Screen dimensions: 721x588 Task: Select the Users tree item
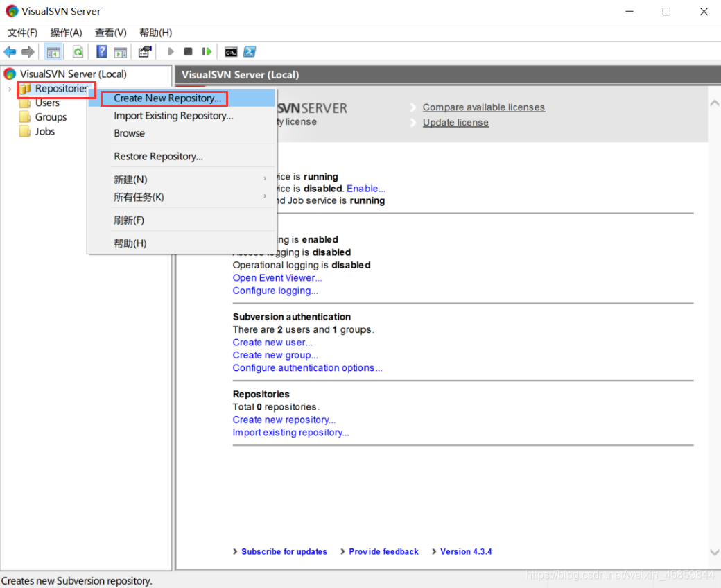(47, 103)
